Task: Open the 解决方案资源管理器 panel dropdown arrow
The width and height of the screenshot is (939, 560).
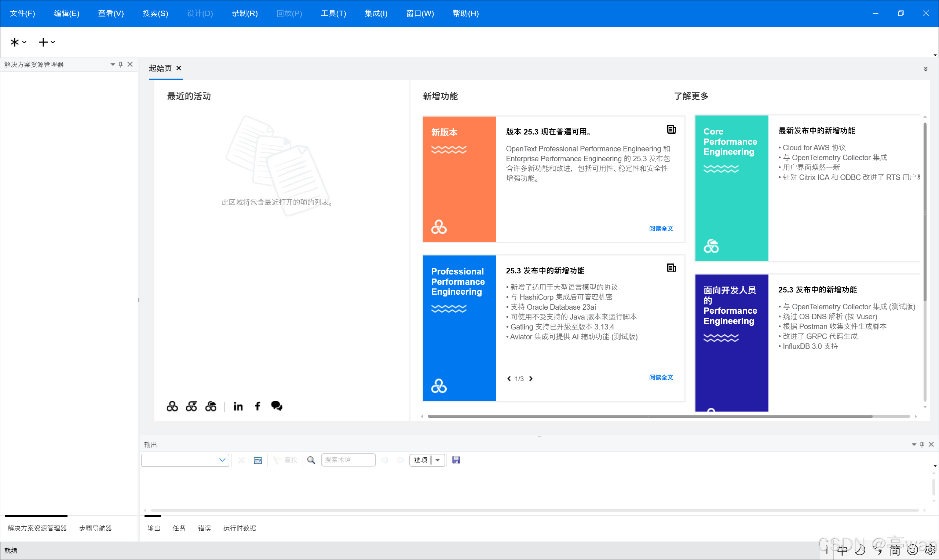Action: [x=113, y=65]
